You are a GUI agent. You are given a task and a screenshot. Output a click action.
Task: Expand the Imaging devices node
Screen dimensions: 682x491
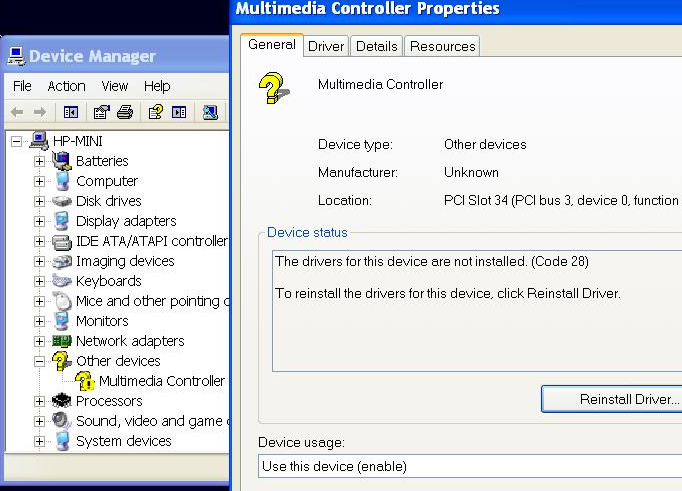(39, 261)
